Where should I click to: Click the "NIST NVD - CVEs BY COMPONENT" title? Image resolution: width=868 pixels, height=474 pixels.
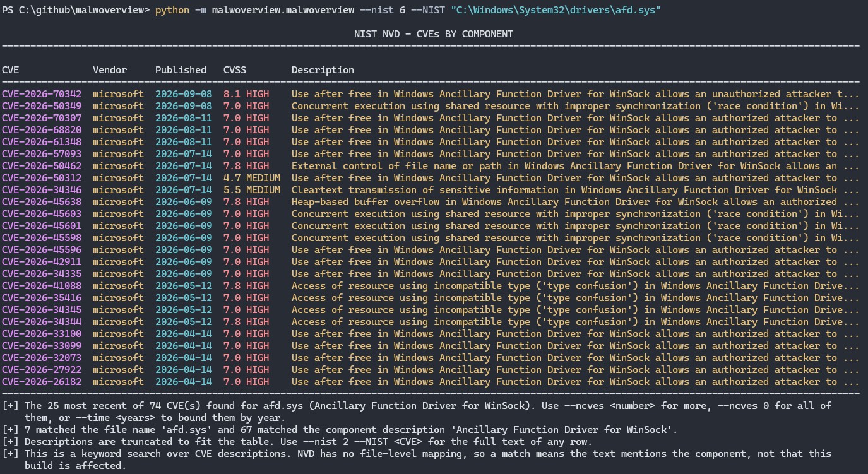click(434, 34)
